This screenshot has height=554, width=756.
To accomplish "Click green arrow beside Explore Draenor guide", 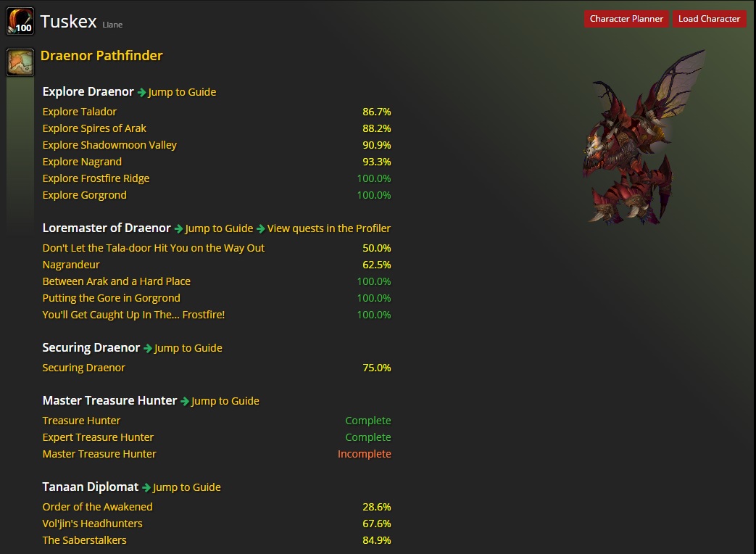I will pos(142,92).
